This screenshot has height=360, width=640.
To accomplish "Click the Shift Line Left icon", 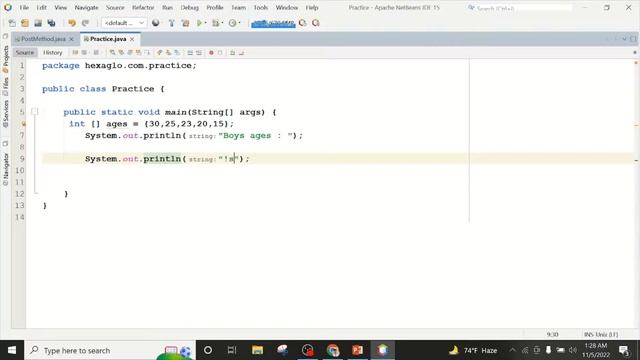I will pos(190,53).
